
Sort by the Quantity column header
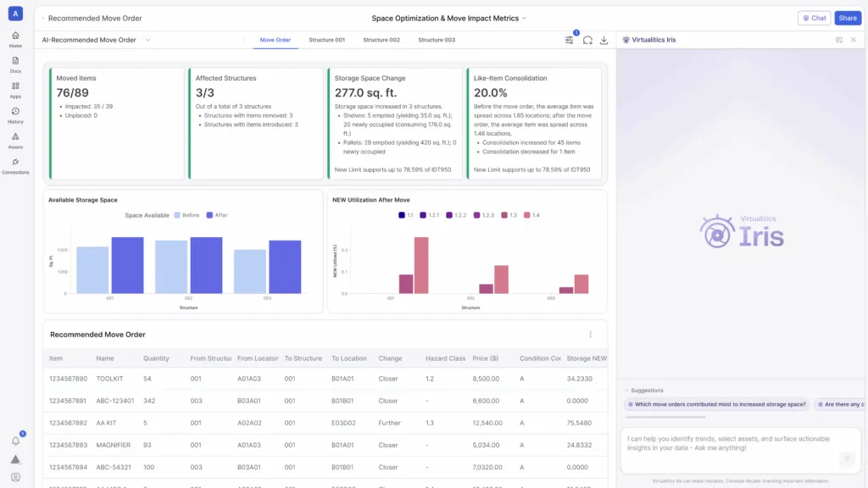(156, 358)
